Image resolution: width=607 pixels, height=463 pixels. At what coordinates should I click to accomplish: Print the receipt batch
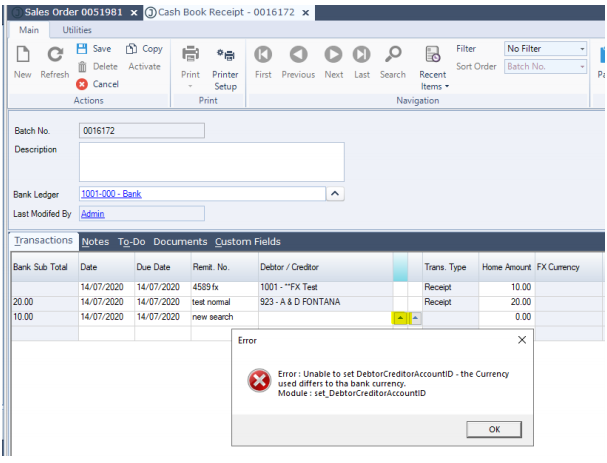tap(190, 61)
